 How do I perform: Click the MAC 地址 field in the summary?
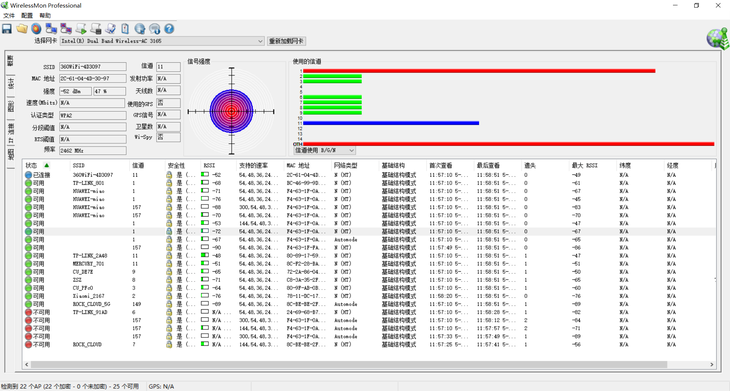[x=93, y=79]
